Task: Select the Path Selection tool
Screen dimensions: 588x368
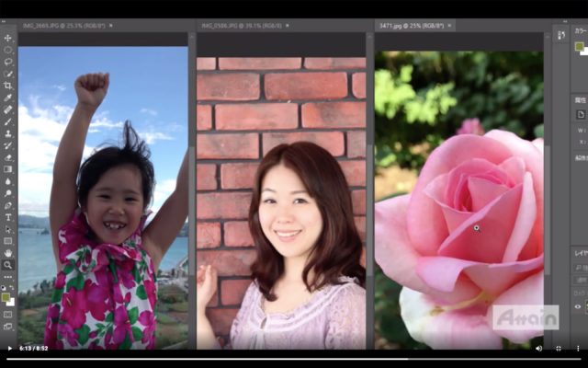Action: (8, 229)
